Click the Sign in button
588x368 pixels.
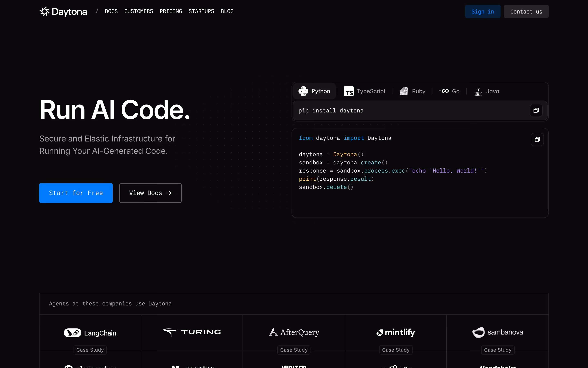483,11
